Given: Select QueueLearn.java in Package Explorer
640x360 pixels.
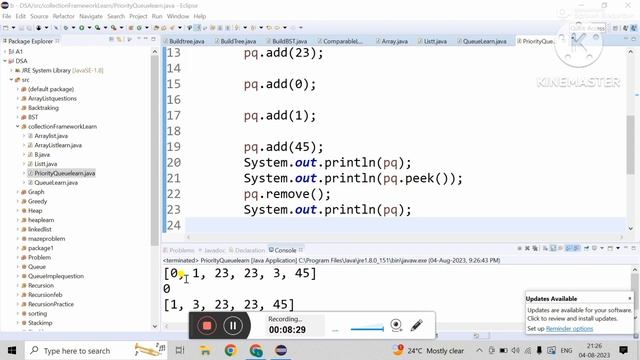Looking at the screenshot, I should (56, 183).
